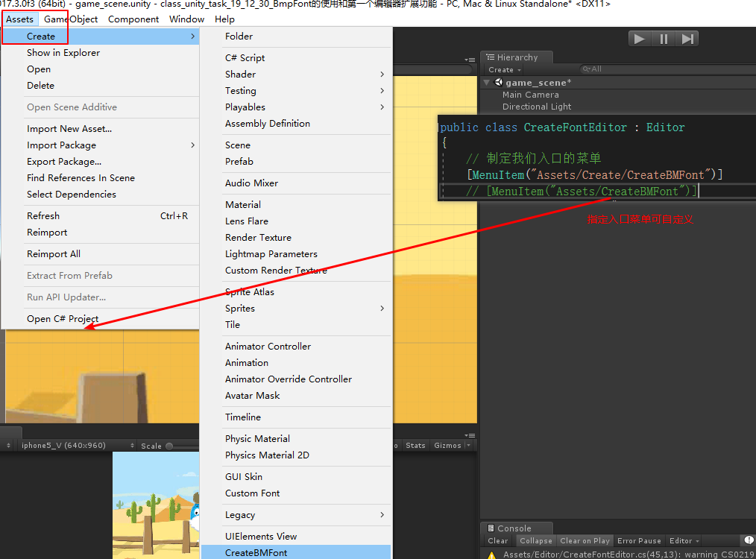Open the iphone5_V resolution dropdown
This screenshot has width=756, height=559.
(x=67, y=446)
